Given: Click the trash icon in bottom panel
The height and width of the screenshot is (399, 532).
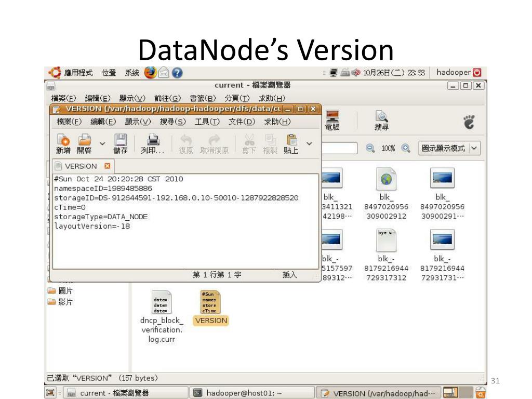Looking at the screenshot, I should (481, 393).
